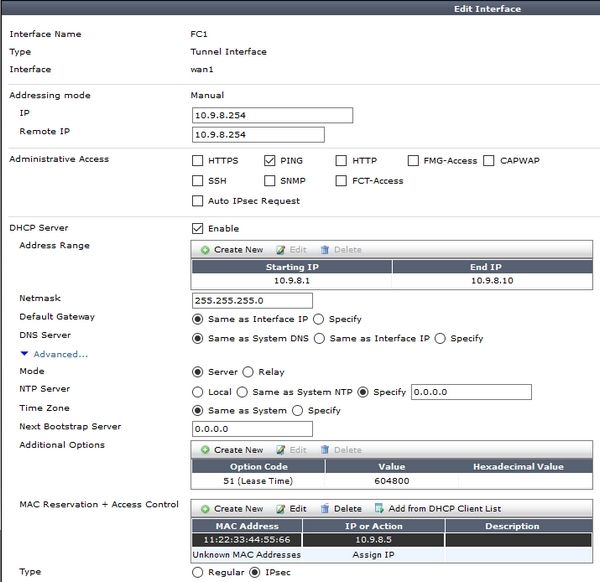The height and width of the screenshot is (582, 600).
Task: Select Regular DHCP type
Action: pyautogui.click(x=197, y=572)
